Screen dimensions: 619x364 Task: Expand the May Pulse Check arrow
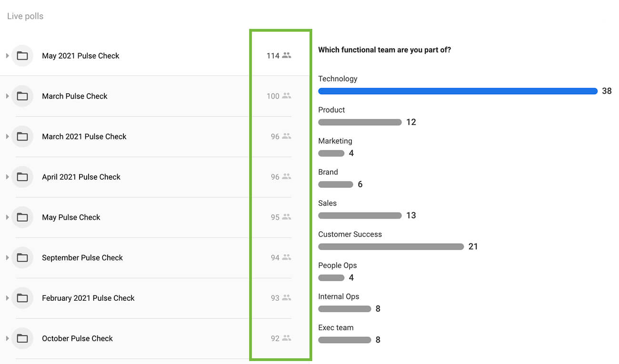tap(7, 217)
